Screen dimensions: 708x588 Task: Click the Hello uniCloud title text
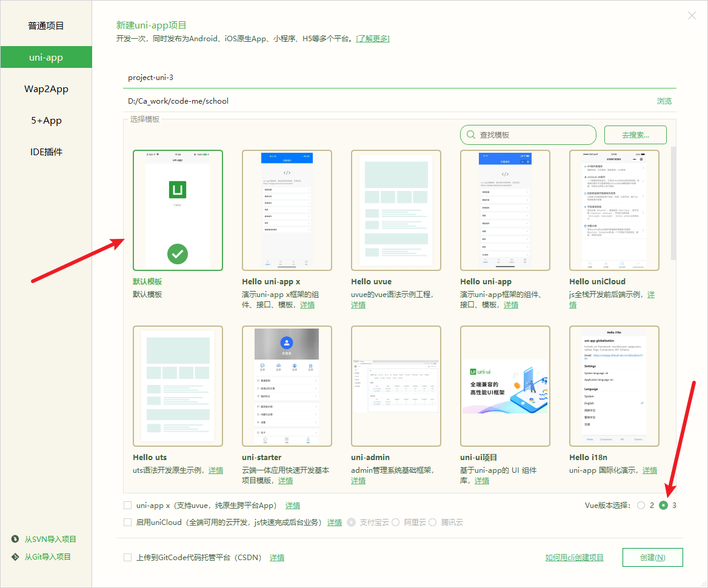pos(598,281)
